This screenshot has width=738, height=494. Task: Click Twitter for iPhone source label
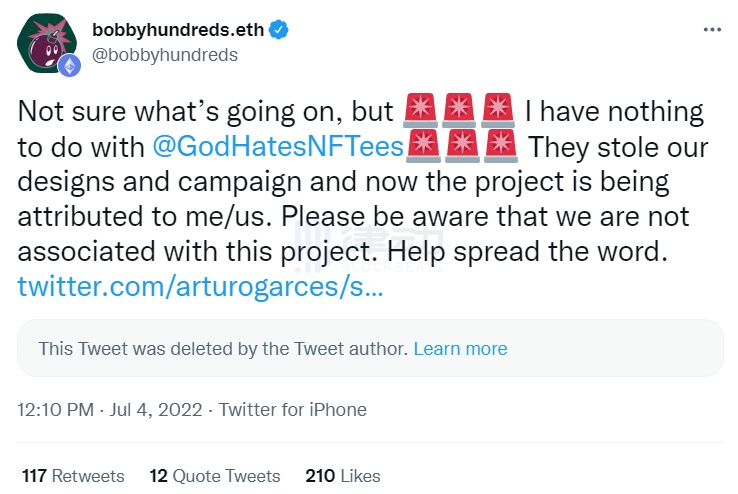click(292, 409)
